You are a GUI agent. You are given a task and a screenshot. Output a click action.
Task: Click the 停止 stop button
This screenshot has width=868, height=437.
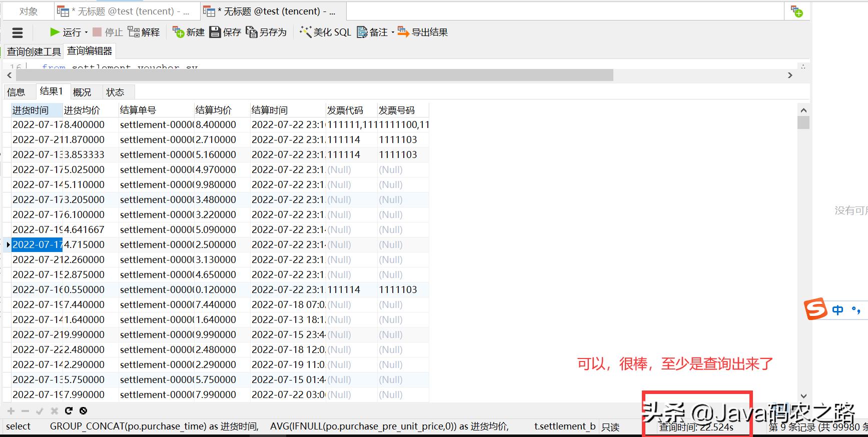coord(108,32)
